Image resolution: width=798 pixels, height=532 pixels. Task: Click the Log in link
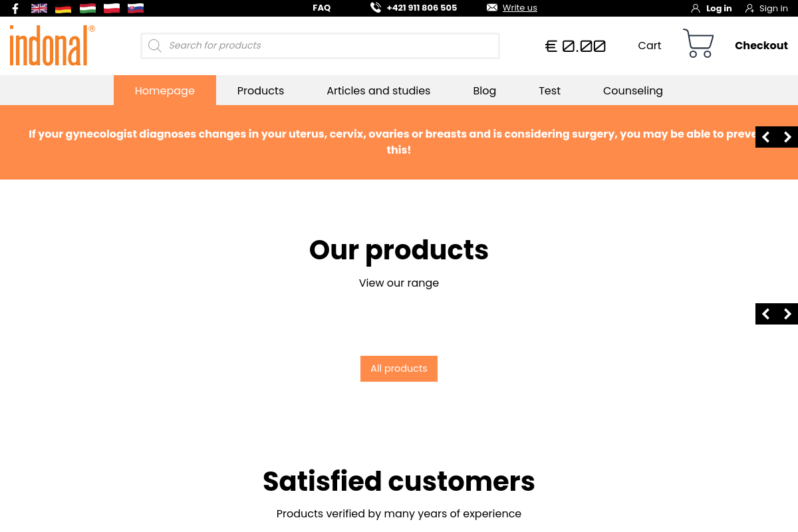point(718,9)
